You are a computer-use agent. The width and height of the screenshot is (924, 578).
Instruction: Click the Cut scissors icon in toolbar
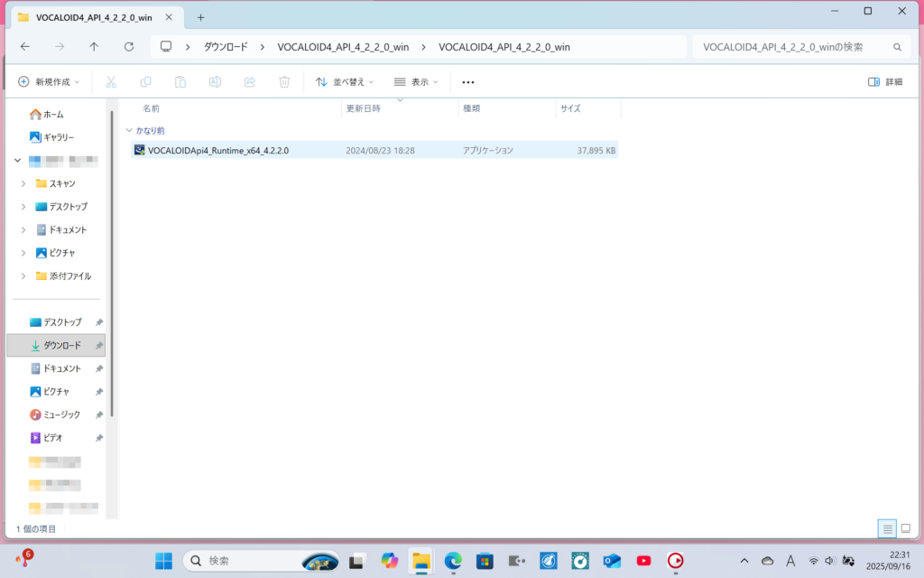pos(111,82)
